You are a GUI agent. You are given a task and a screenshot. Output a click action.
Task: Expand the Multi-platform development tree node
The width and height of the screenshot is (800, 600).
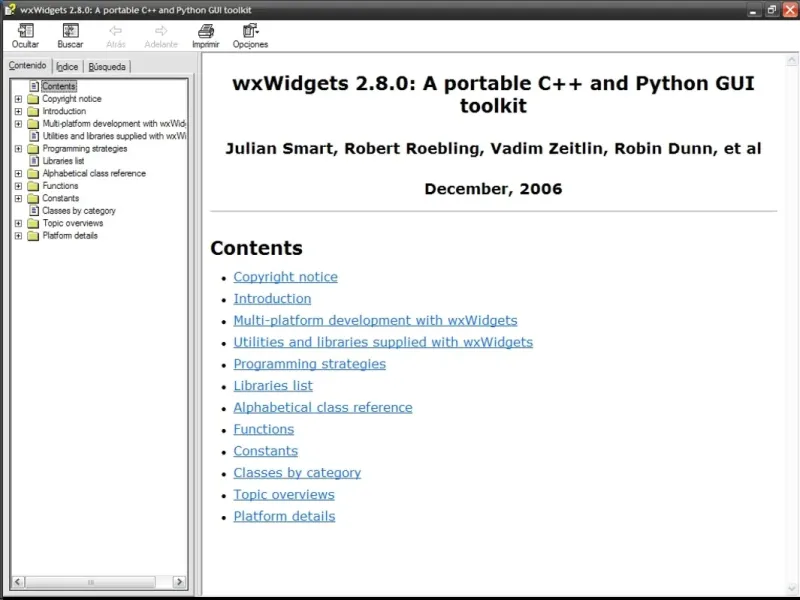coord(18,124)
